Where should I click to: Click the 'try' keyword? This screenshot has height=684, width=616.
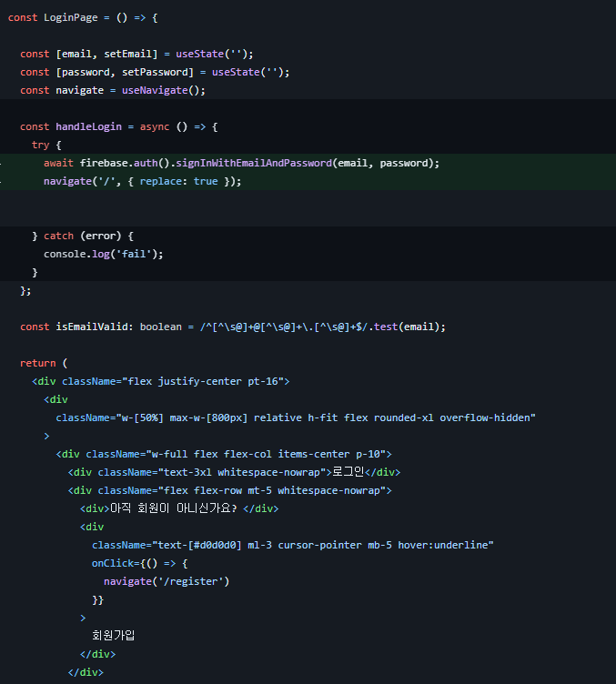(41, 146)
